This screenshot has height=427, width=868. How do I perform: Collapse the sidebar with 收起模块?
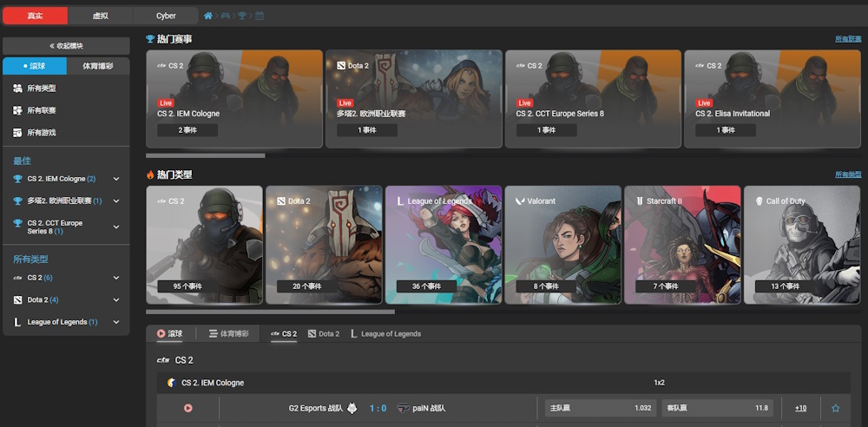pos(66,46)
